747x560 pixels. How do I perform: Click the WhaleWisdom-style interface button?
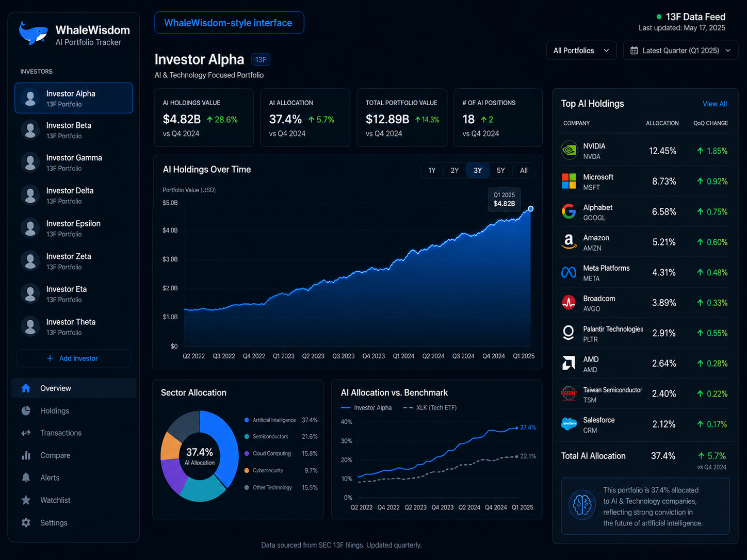click(229, 23)
